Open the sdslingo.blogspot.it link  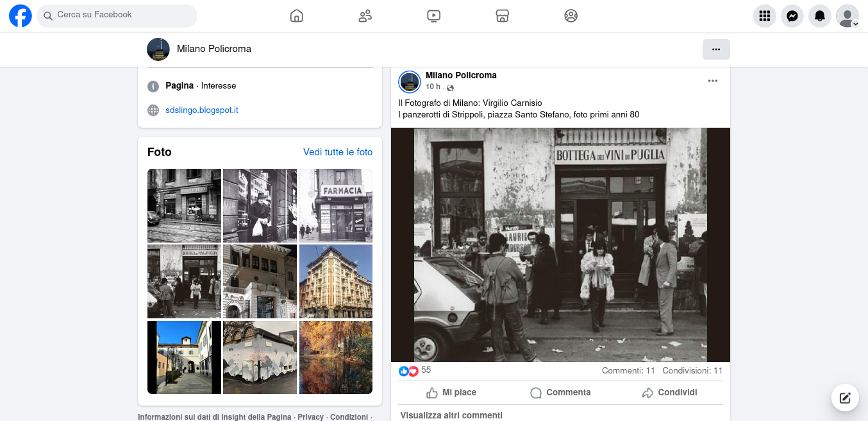click(x=201, y=110)
